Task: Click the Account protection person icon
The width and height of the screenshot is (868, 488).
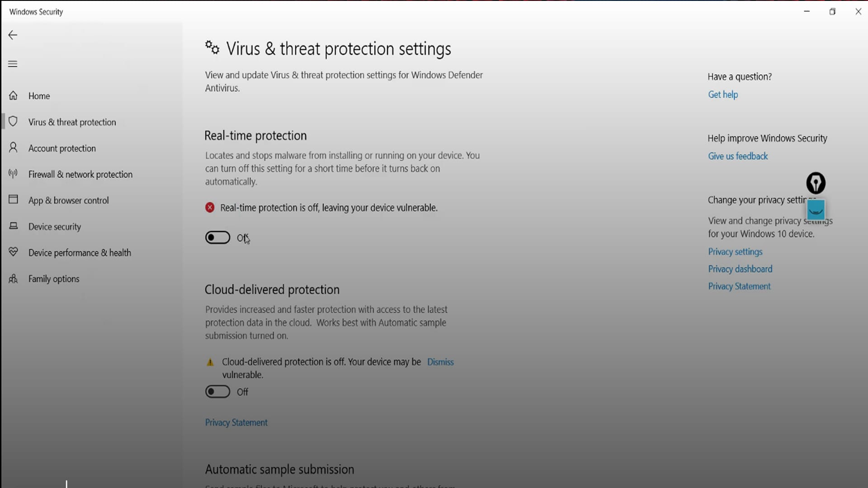Action: (x=13, y=148)
